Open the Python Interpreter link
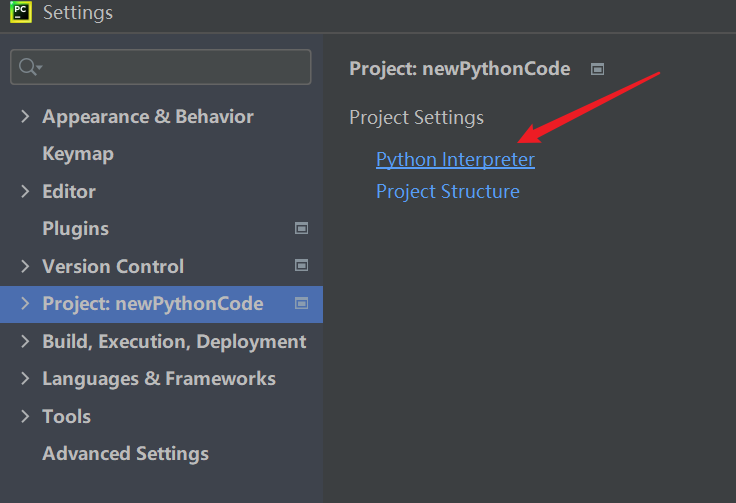Viewport: 736px width, 503px height. (455, 159)
